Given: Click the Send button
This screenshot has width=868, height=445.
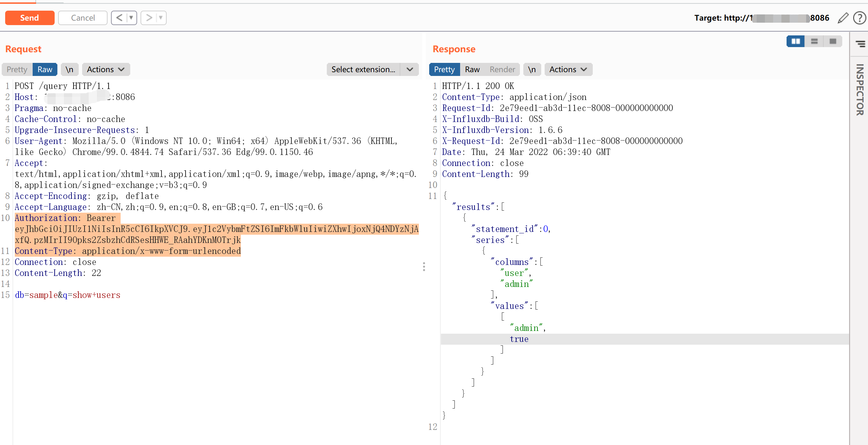Looking at the screenshot, I should 30,18.
